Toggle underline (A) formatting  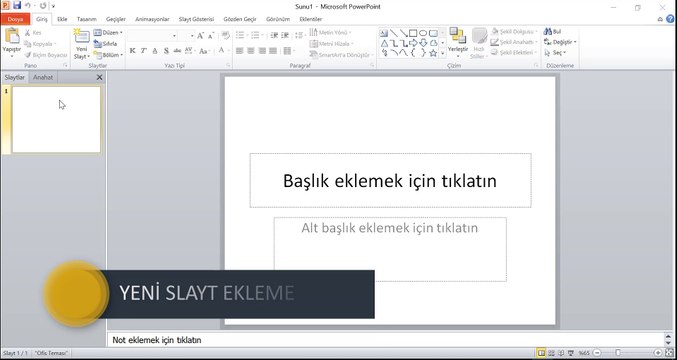pyautogui.click(x=155, y=51)
